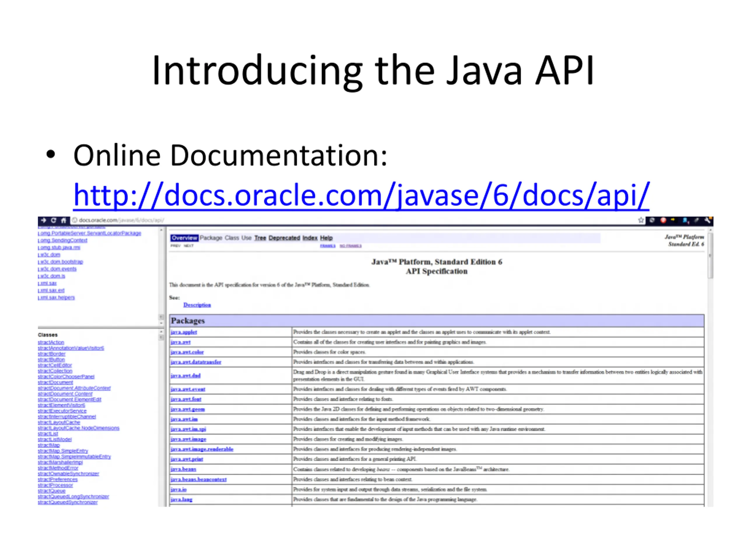The image size is (747, 560).
Task: Open the java.awt.im package link
Action: pyautogui.click(x=184, y=419)
